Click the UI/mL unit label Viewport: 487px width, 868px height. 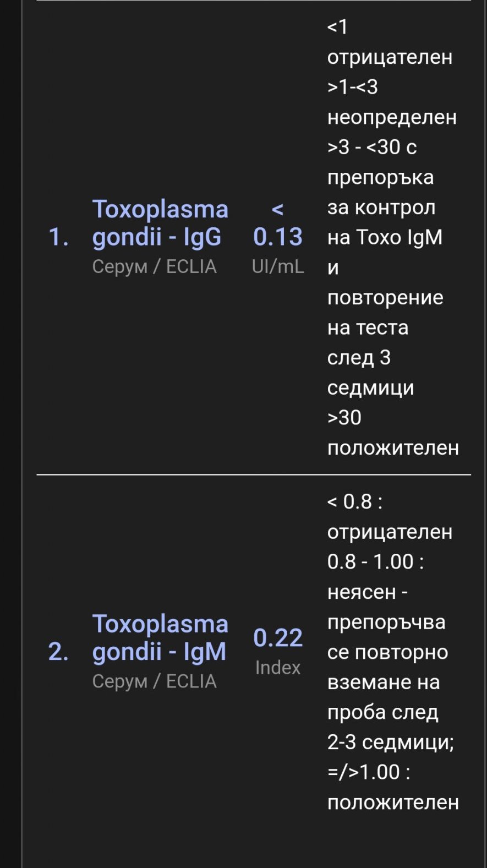[x=278, y=266]
